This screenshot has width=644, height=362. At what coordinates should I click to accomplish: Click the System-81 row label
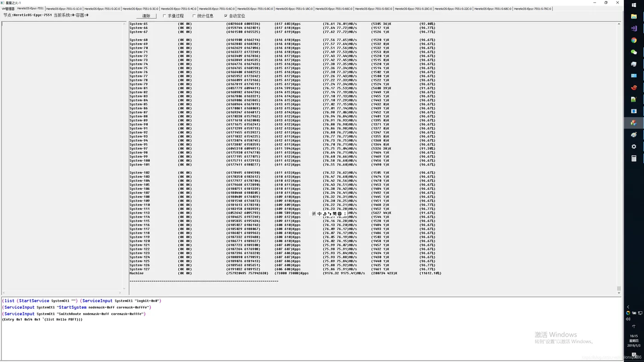pos(138,88)
